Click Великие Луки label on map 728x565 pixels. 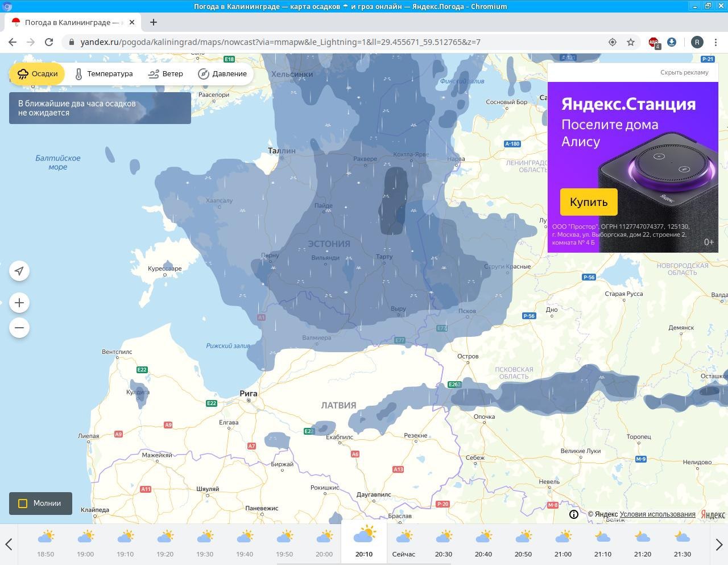coord(581,451)
